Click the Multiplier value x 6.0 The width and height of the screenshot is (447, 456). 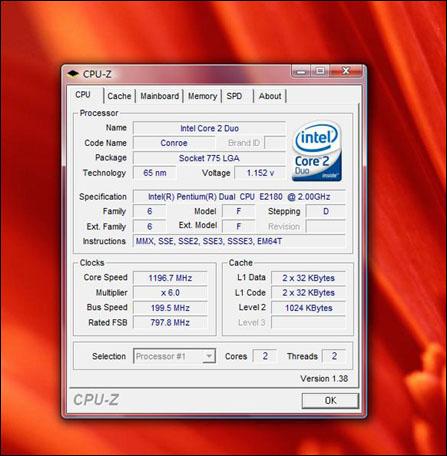pyautogui.click(x=170, y=293)
